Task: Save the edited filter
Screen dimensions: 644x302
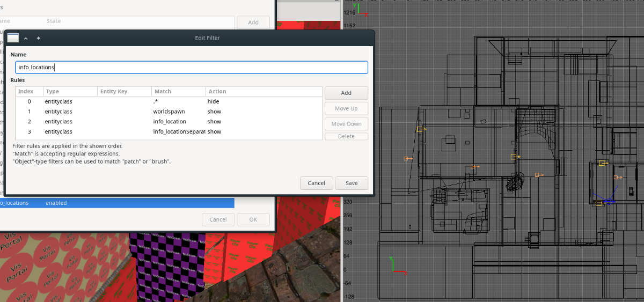Action: [x=352, y=183]
